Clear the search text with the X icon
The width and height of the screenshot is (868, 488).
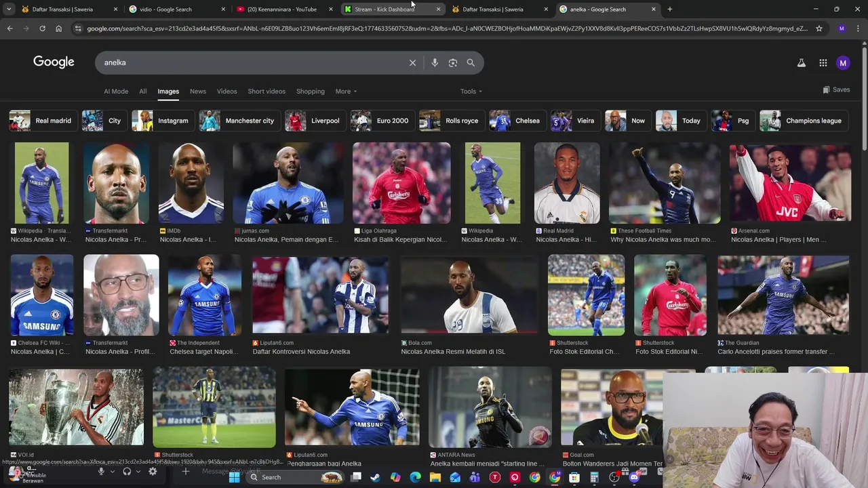(412, 62)
